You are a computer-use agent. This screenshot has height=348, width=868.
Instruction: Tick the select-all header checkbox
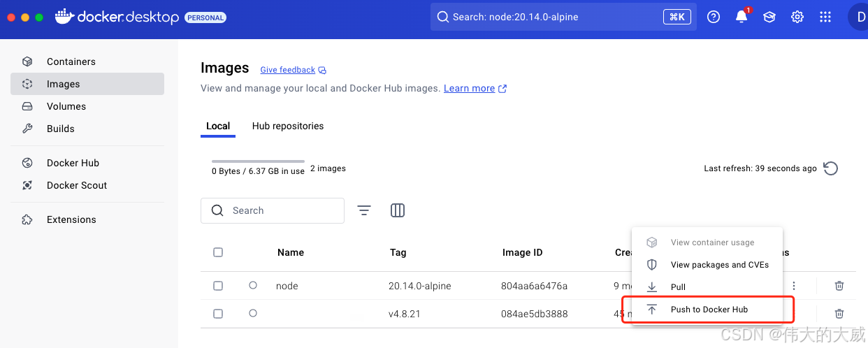218,252
